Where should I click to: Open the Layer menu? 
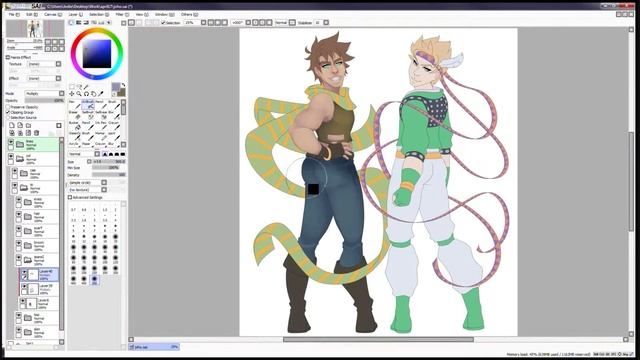pos(76,15)
